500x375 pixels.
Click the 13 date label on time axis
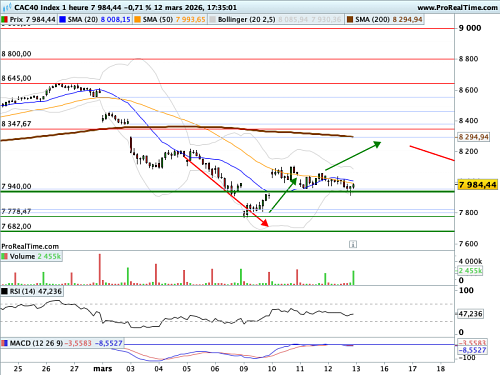click(356, 369)
